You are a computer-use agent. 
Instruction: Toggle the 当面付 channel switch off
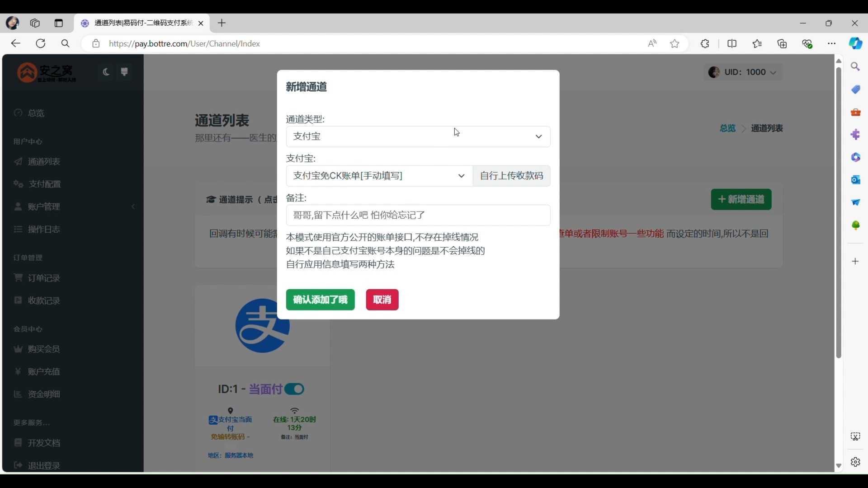294,389
